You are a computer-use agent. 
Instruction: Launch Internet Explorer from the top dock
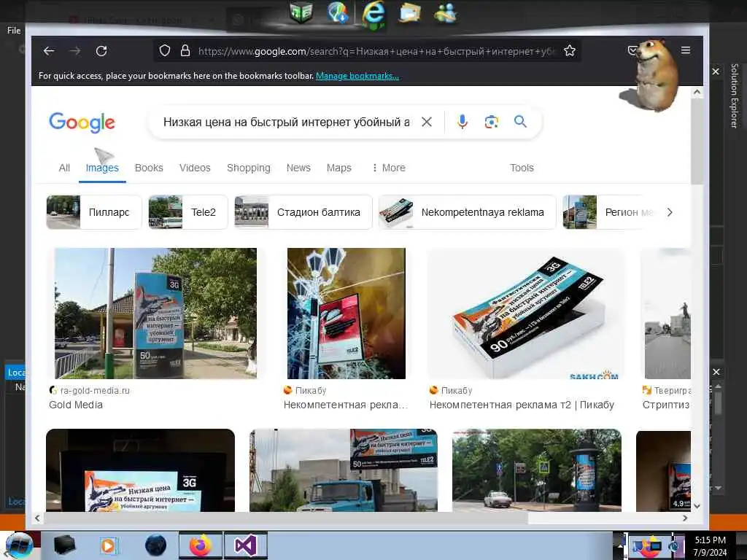(x=373, y=13)
